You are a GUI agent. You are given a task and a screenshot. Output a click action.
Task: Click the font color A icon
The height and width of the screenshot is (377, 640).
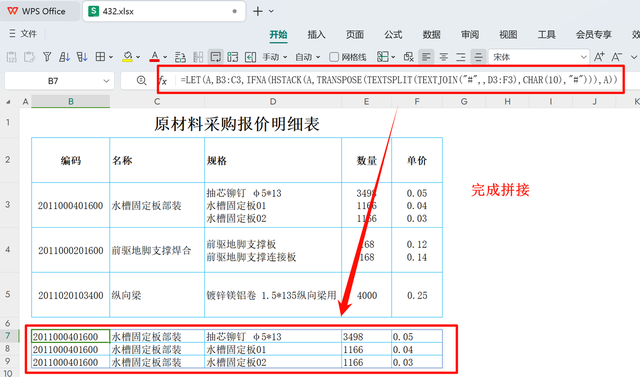coord(155,57)
